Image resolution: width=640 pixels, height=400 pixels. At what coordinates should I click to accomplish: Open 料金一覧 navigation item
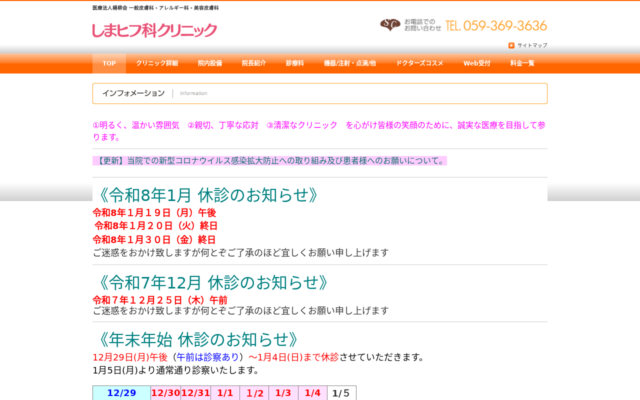[522, 63]
